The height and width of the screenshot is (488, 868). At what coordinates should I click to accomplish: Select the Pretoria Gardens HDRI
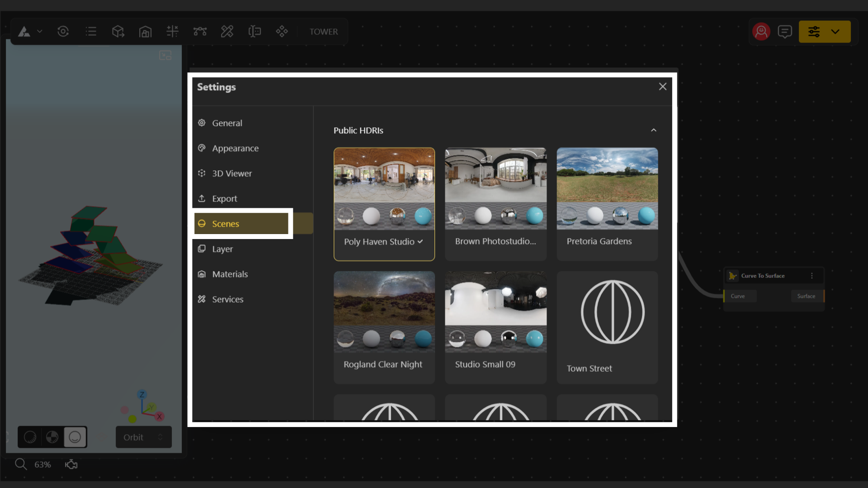(x=607, y=203)
